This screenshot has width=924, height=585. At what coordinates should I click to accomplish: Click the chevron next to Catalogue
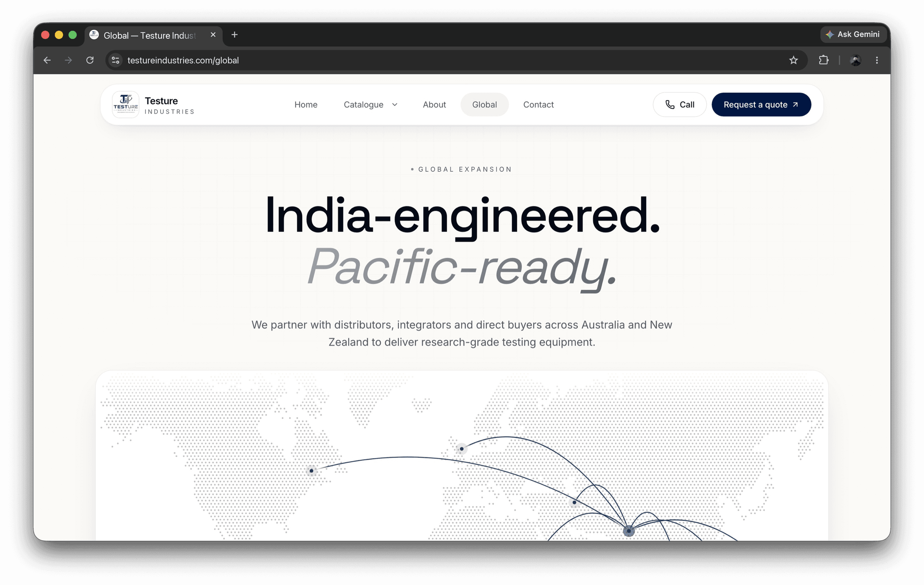pos(395,105)
